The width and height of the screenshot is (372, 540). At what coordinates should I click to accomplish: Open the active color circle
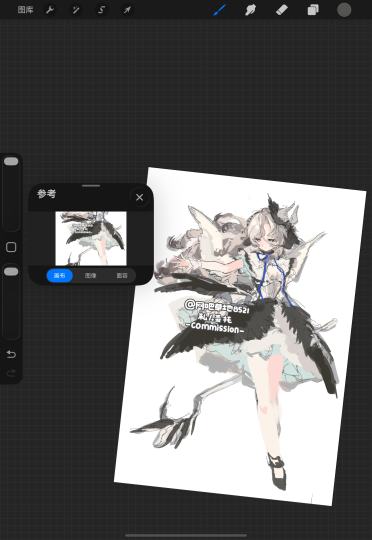click(x=344, y=10)
